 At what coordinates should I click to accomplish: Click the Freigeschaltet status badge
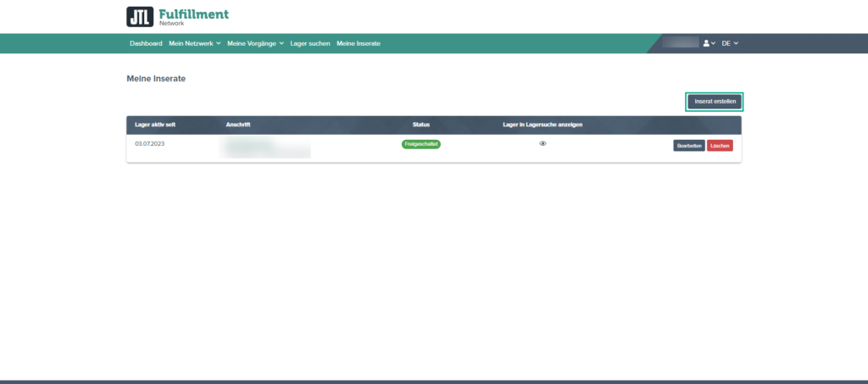pos(420,144)
